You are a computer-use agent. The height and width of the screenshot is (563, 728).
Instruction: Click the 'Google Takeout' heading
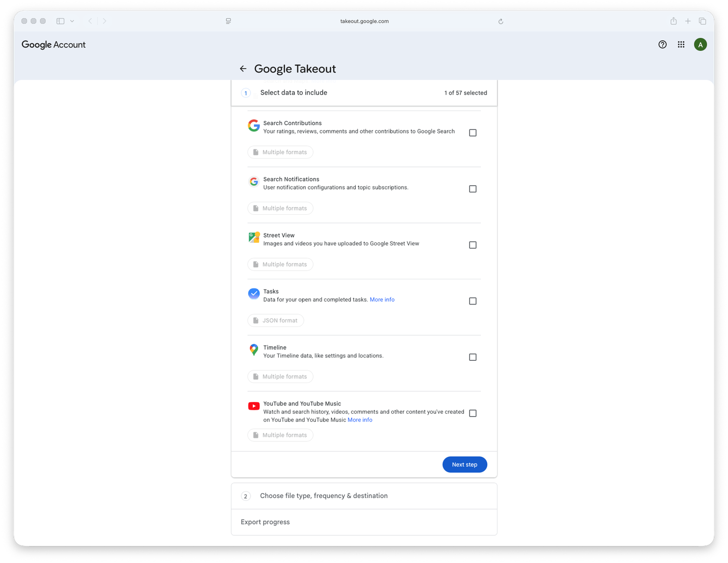click(295, 69)
